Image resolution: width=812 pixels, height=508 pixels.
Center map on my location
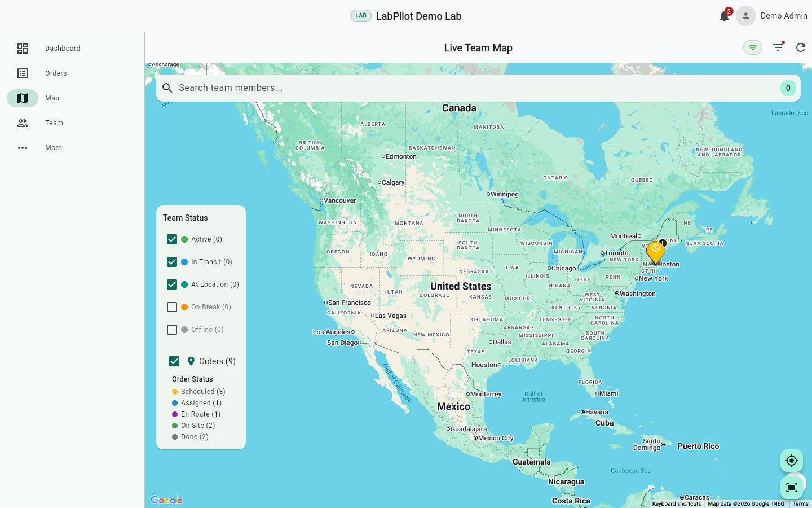(792, 461)
